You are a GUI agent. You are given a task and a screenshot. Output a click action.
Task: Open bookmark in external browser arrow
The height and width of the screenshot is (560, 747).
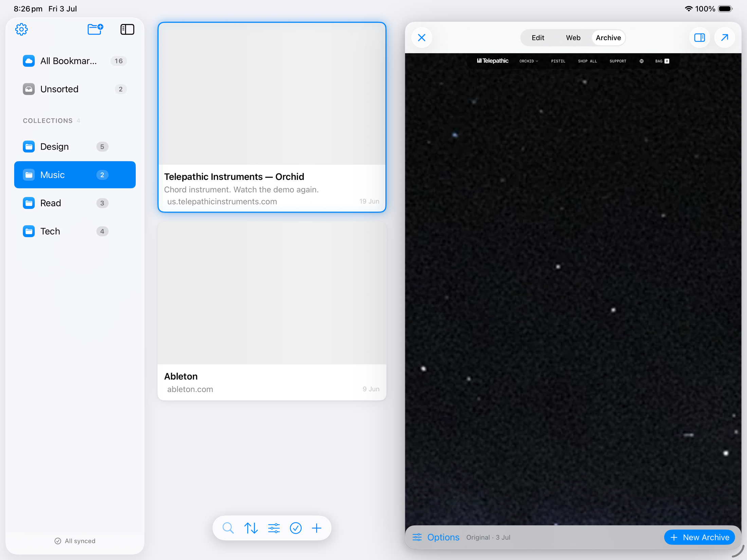click(725, 38)
